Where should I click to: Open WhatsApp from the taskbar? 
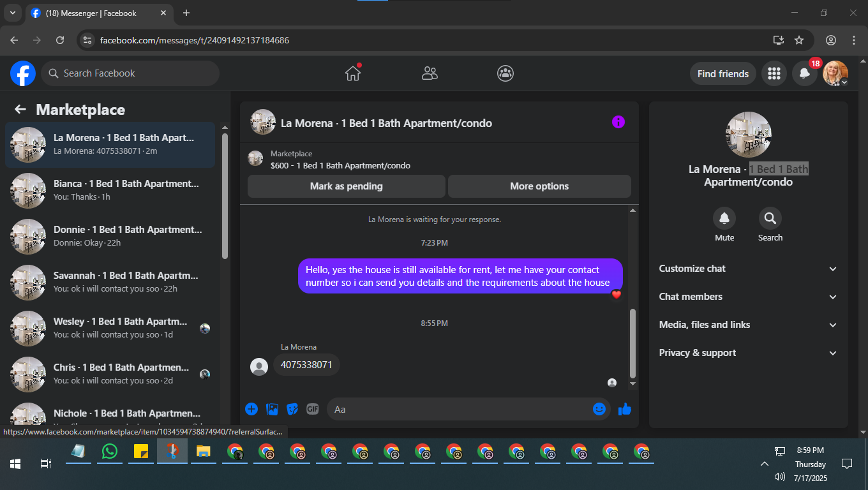point(110,451)
